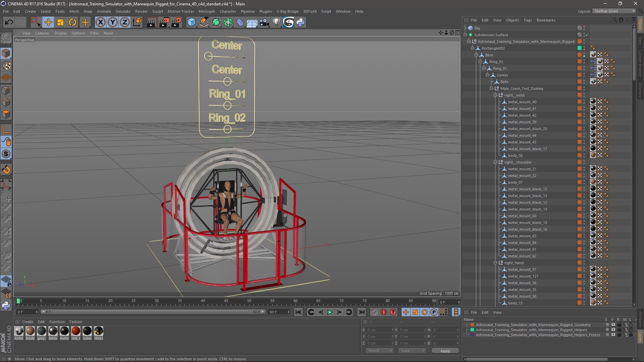Select metal_mount_black_20 in object tree
The image size is (644, 362).
527,129
